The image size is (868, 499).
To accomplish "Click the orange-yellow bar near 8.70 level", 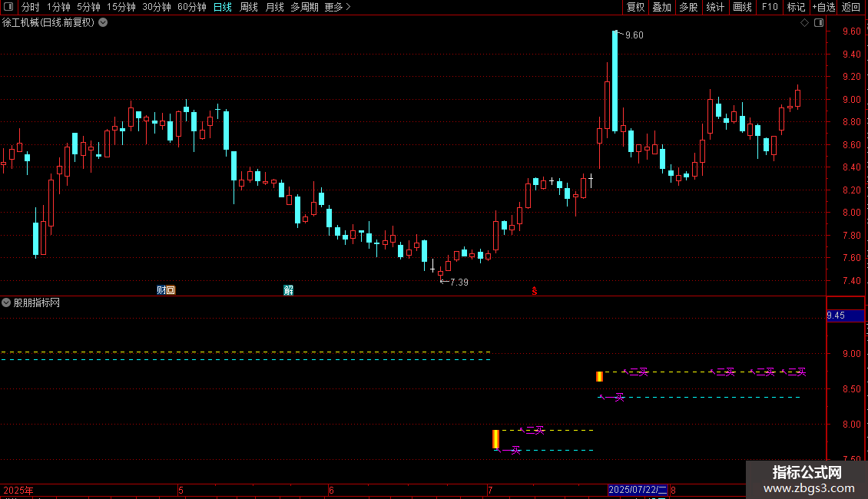I will point(599,377).
